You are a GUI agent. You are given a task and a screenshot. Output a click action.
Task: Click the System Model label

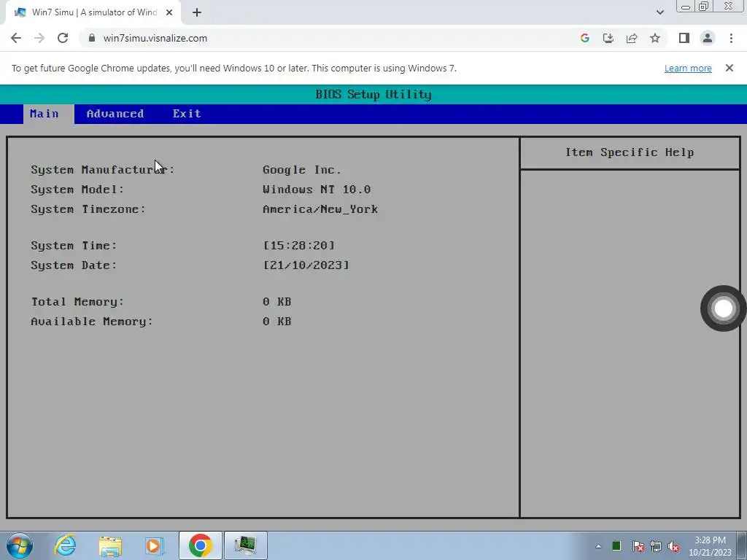[77, 190]
